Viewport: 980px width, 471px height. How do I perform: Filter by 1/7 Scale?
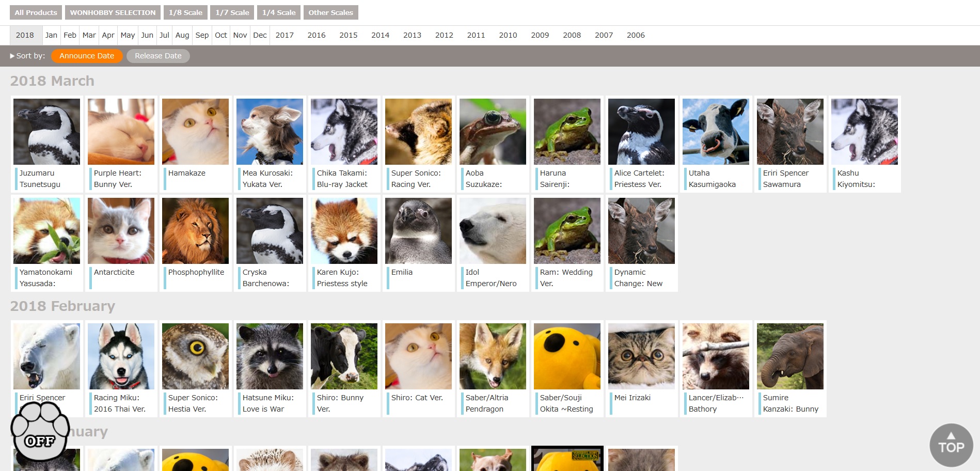tap(232, 12)
